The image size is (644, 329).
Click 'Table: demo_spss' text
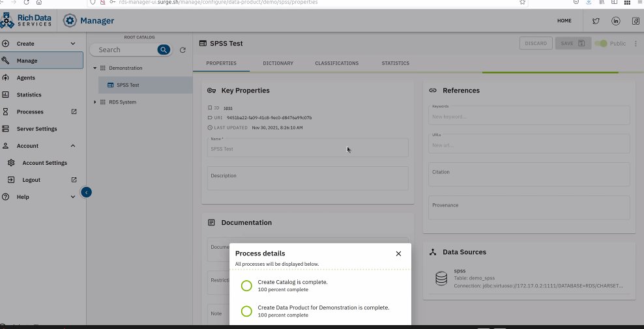tap(475, 278)
